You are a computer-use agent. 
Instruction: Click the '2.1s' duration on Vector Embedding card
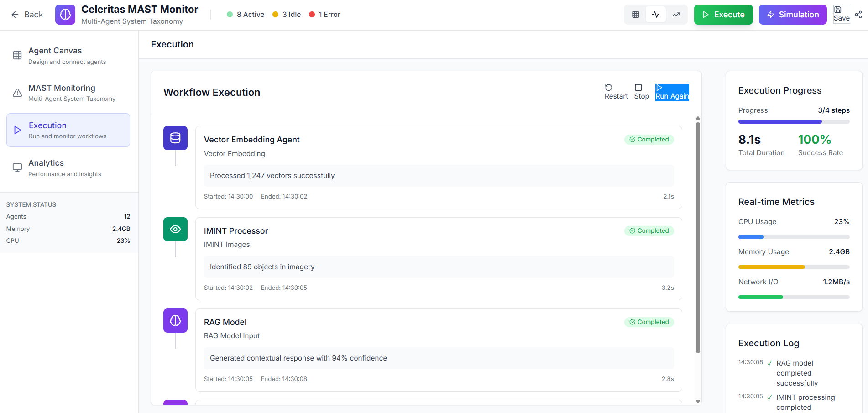coord(669,197)
